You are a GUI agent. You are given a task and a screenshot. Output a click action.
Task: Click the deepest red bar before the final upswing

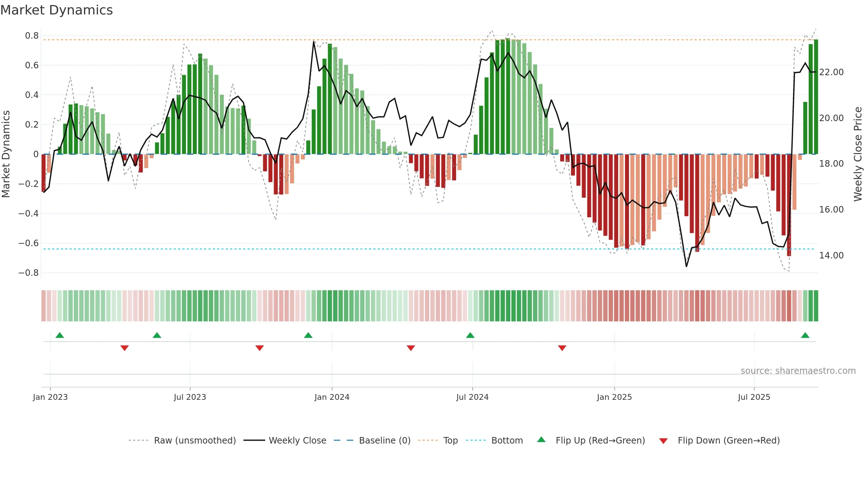click(x=789, y=205)
